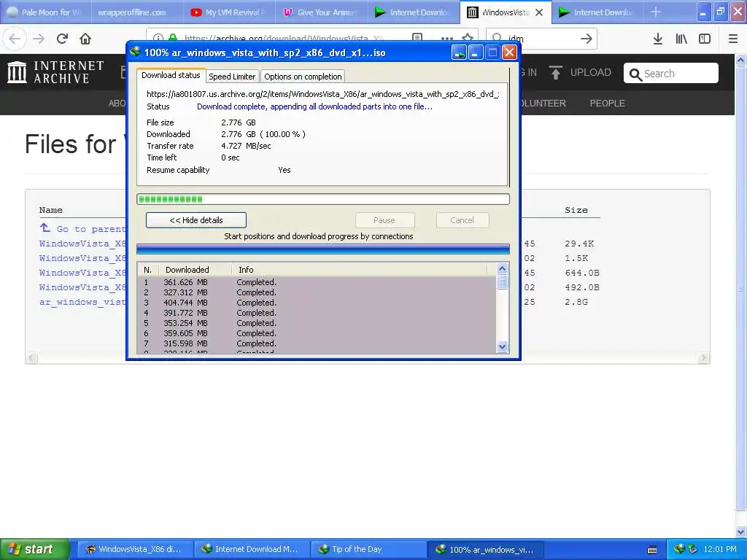The width and height of the screenshot is (747, 560).
Task: Select connection row 361.626 MB
Action: [x=317, y=282]
